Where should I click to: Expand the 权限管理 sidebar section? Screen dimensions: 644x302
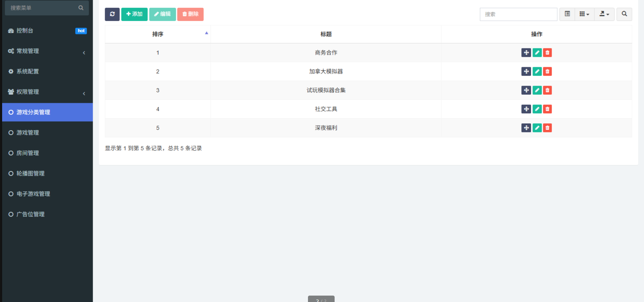[47, 92]
